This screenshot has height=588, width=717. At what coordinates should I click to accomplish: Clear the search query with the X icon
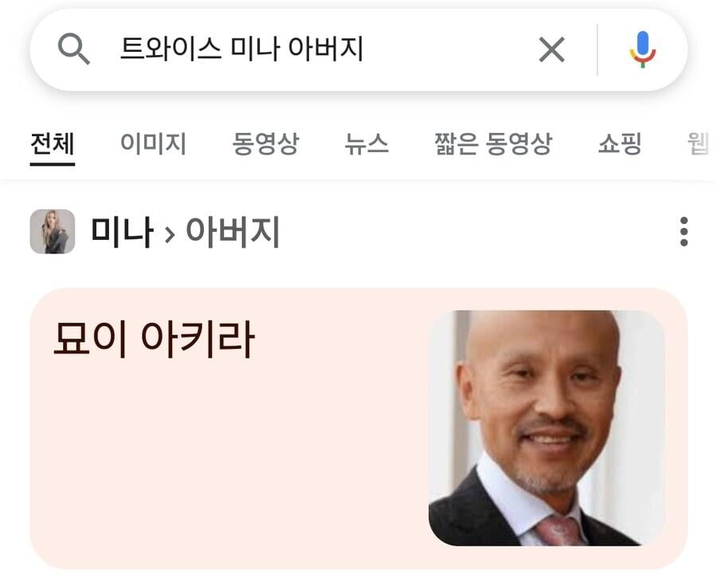click(551, 49)
